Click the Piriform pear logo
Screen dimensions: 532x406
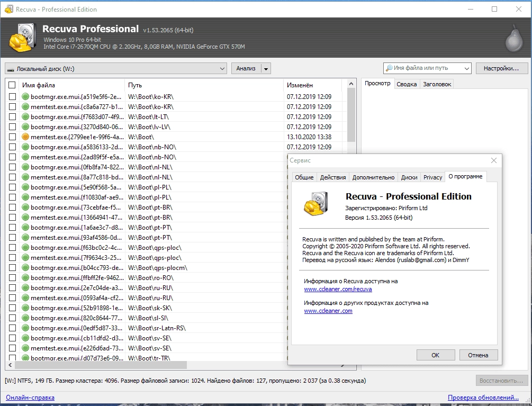[x=514, y=38]
